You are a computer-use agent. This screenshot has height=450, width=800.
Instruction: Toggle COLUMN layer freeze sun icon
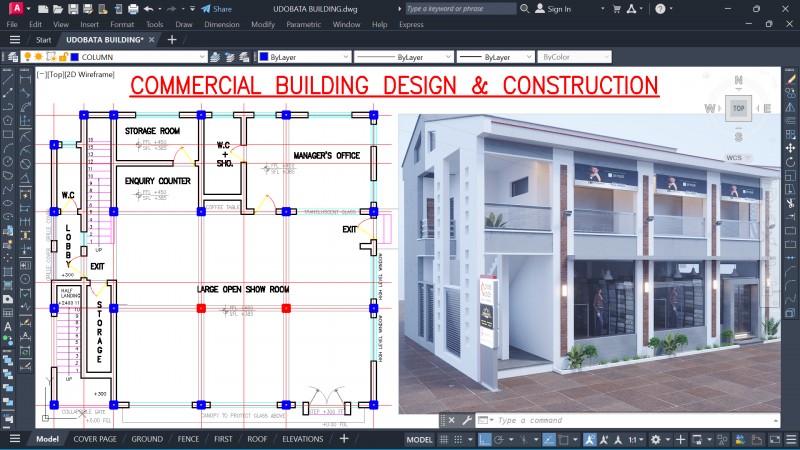[38, 57]
